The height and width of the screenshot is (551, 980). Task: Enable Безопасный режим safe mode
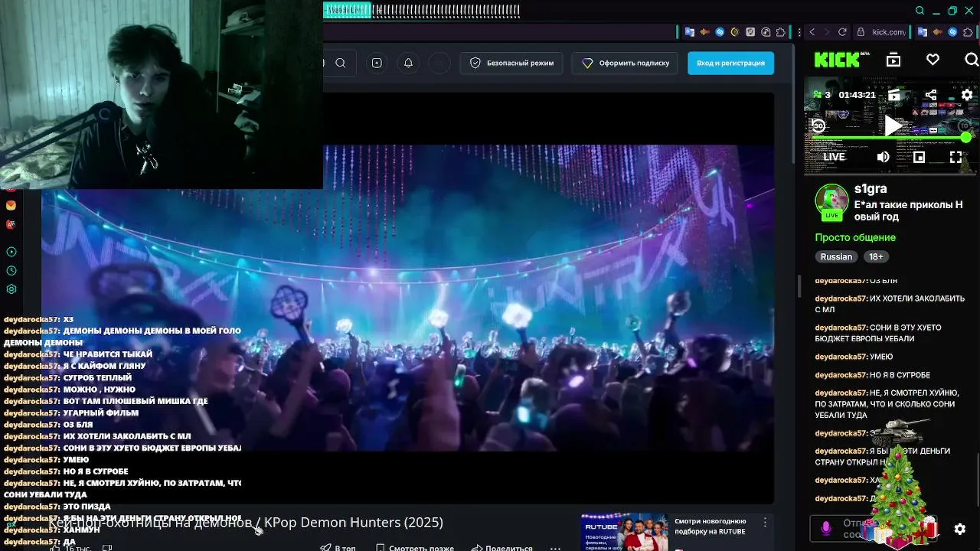tap(511, 63)
